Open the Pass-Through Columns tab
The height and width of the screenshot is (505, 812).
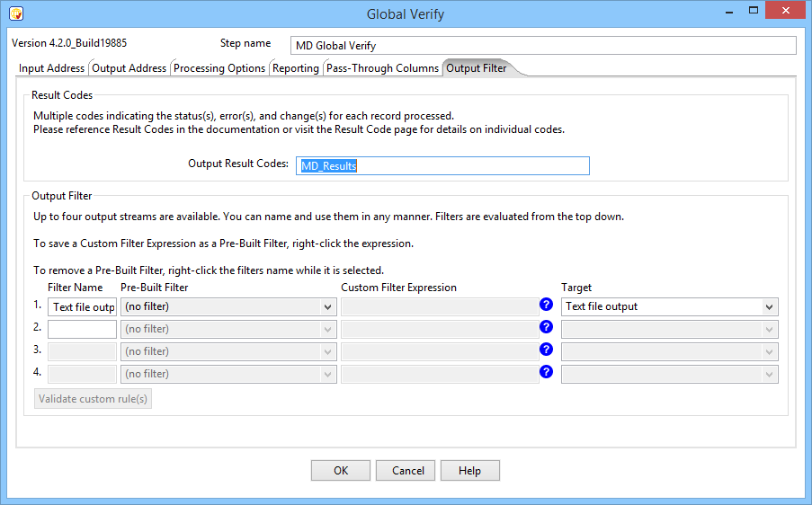tap(382, 68)
